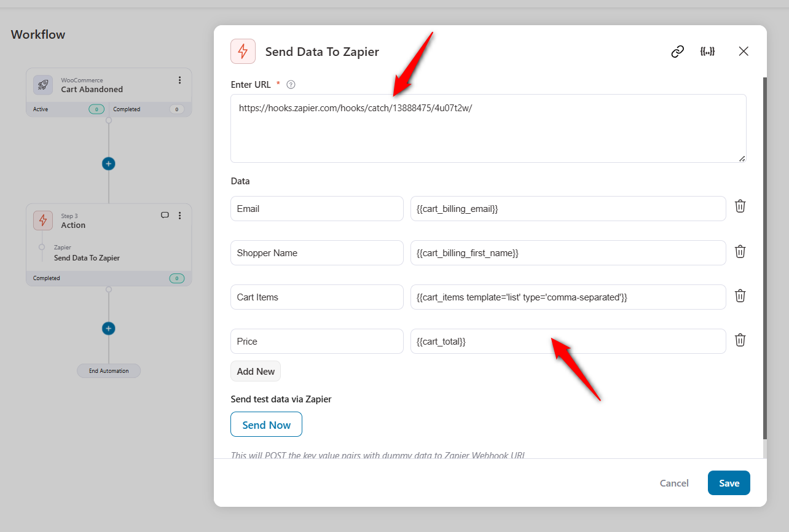
Task: Click the Add New button
Action: (256, 372)
